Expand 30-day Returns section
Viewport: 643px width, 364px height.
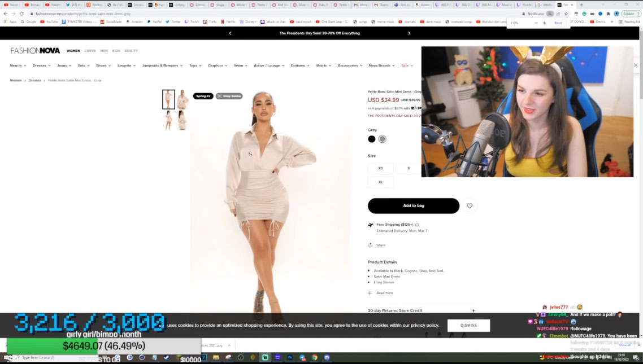tap(422, 311)
